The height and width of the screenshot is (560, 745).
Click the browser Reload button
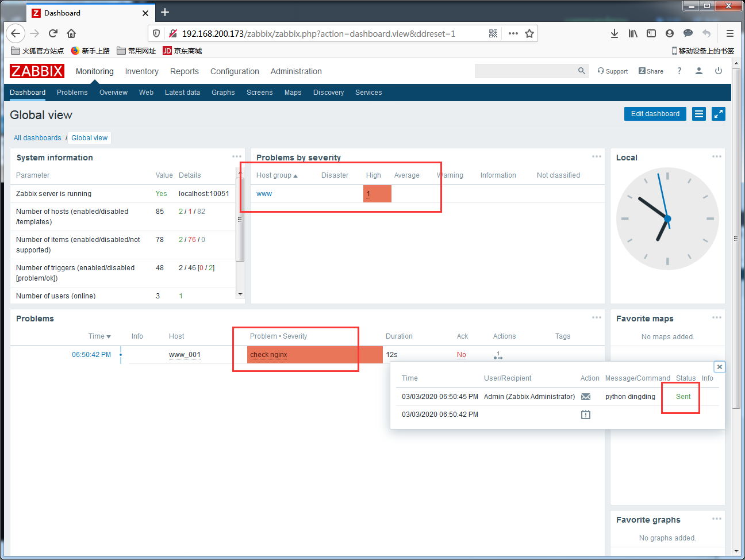click(53, 33)
